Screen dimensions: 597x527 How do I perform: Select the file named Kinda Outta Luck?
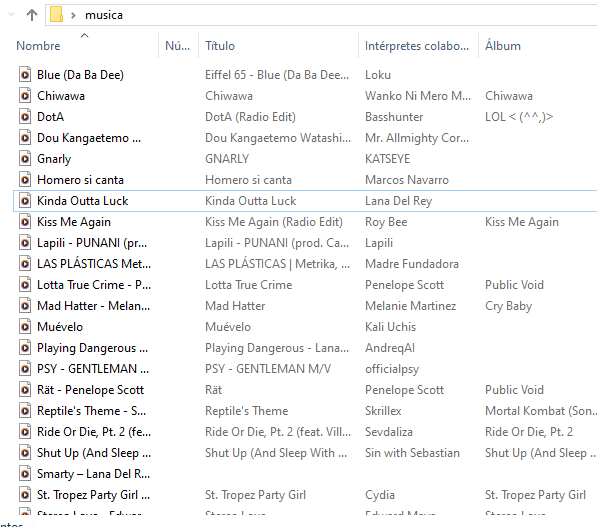83,201
